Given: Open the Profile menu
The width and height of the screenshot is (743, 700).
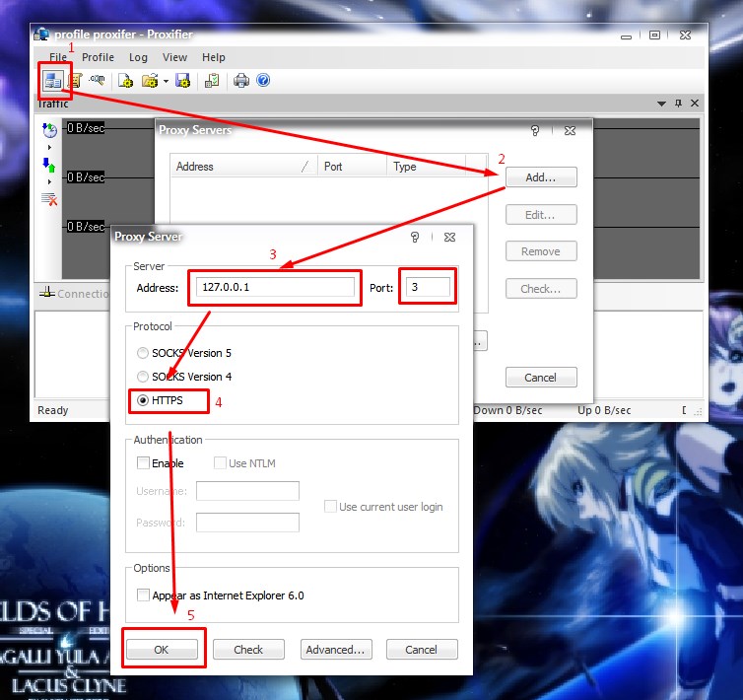Looking at the screenshot, I should tap(98, 57).
